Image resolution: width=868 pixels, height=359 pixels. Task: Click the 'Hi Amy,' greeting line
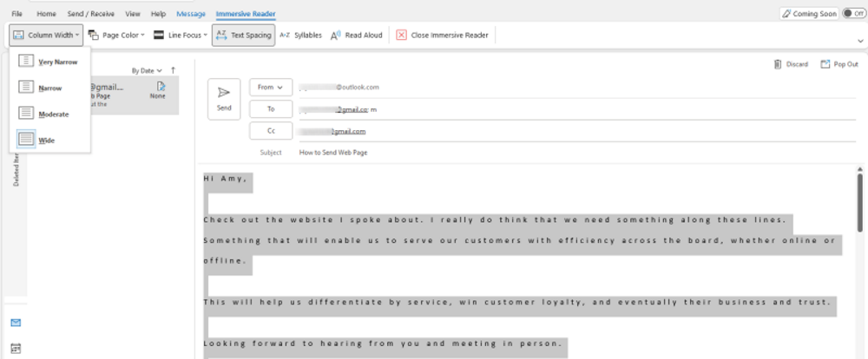pos(226,178)
